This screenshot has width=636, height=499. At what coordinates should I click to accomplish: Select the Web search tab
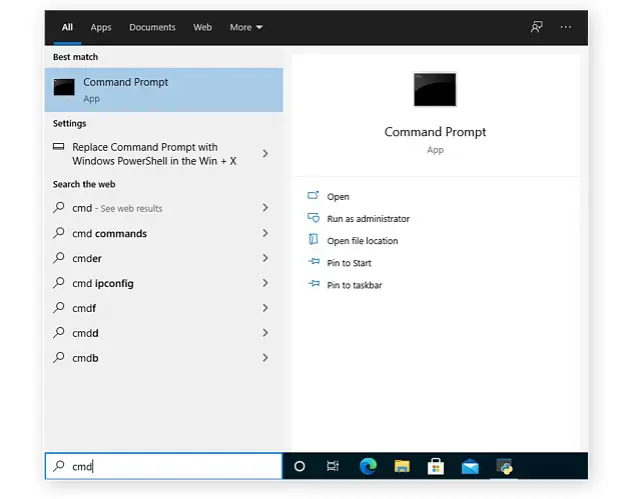[x=202, y=27]
